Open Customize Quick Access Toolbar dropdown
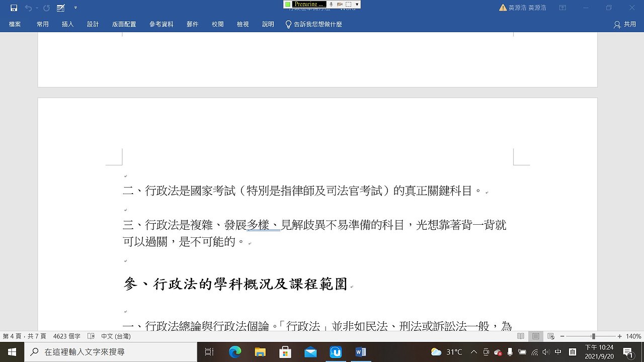This screenshot has width=644, height=362. tap(75, 8)
